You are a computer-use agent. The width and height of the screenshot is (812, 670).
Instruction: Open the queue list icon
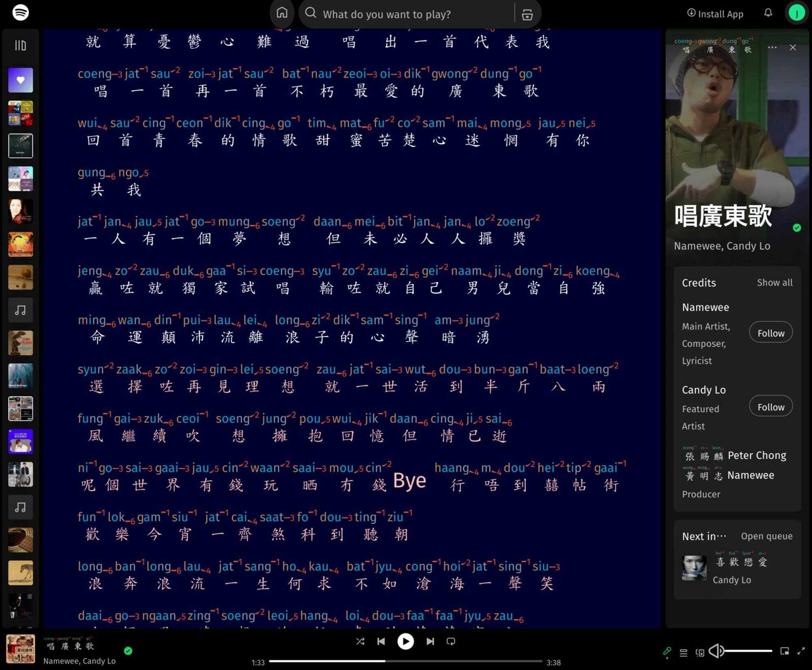[x=684, y=653]
